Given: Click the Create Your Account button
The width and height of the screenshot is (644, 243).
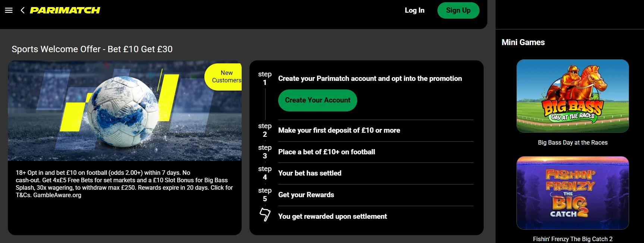Looking at the screenshot, I should coord(317,100).
